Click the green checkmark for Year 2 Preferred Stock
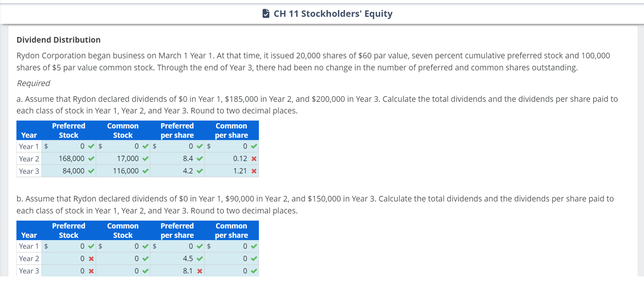The height and width of the screenshot is (284, 644). [91, 159]
